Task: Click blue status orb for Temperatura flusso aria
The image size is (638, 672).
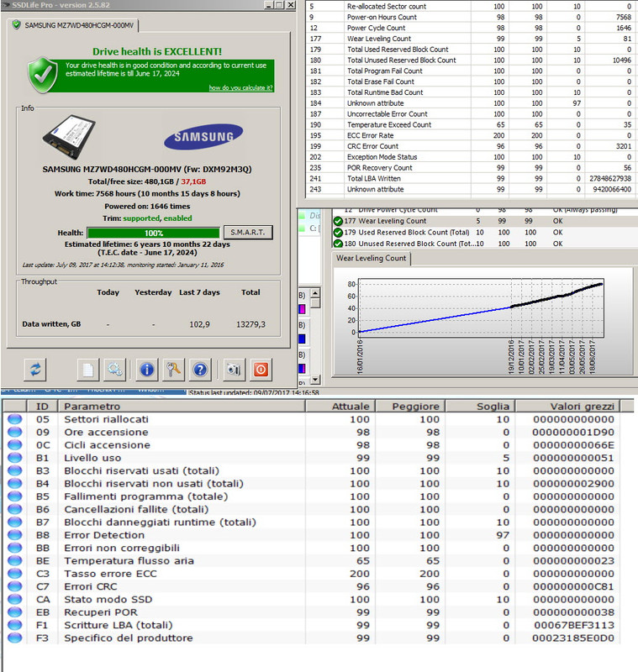Action: pyautogui.click(x=14, y=560)
